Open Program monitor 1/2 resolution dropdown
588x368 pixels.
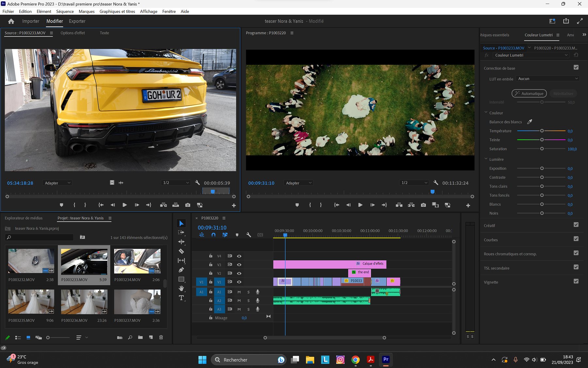[414, 183]
